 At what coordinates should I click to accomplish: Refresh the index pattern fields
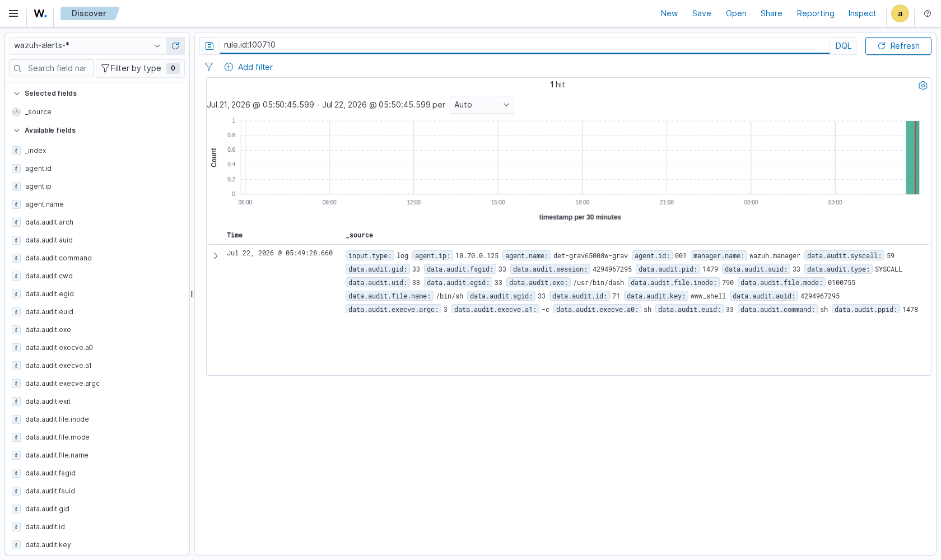coord(175,45)
